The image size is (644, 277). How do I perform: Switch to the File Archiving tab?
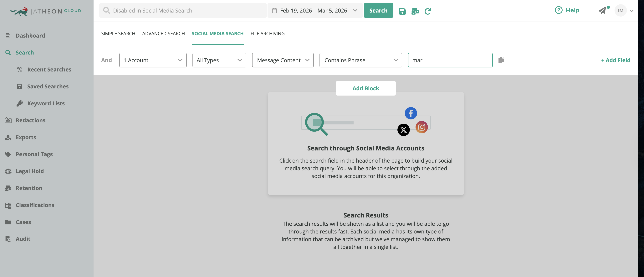(268, 34)
